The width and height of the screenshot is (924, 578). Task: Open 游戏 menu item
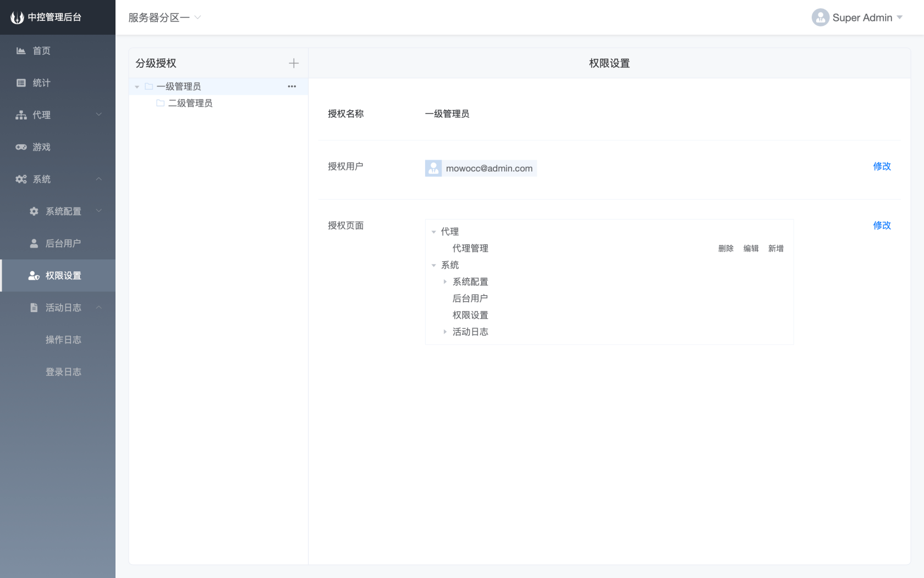tap(58, 147)
